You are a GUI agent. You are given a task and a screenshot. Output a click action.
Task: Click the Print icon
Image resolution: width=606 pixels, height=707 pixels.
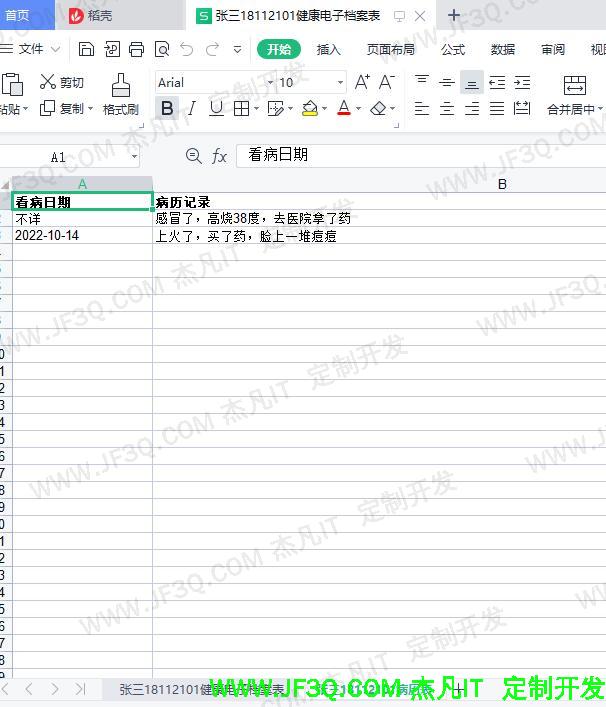137,49
